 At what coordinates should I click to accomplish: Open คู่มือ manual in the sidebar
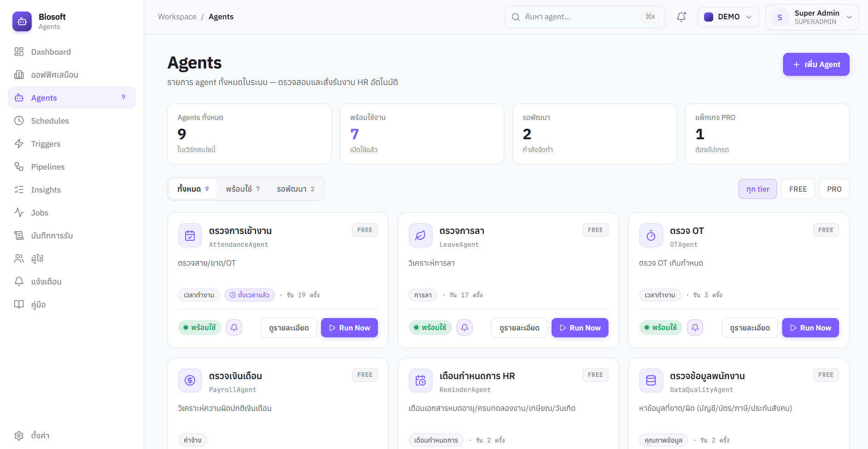point(72,305)
